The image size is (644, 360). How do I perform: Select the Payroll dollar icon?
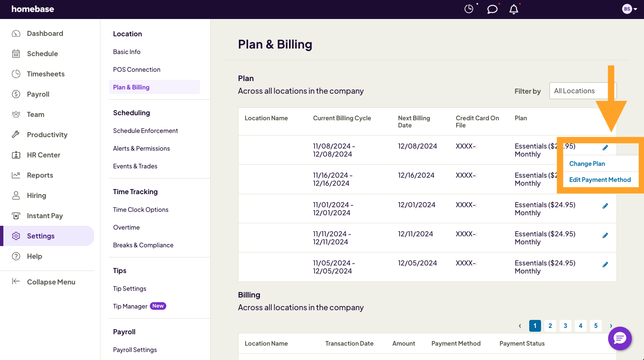point(16,94)
